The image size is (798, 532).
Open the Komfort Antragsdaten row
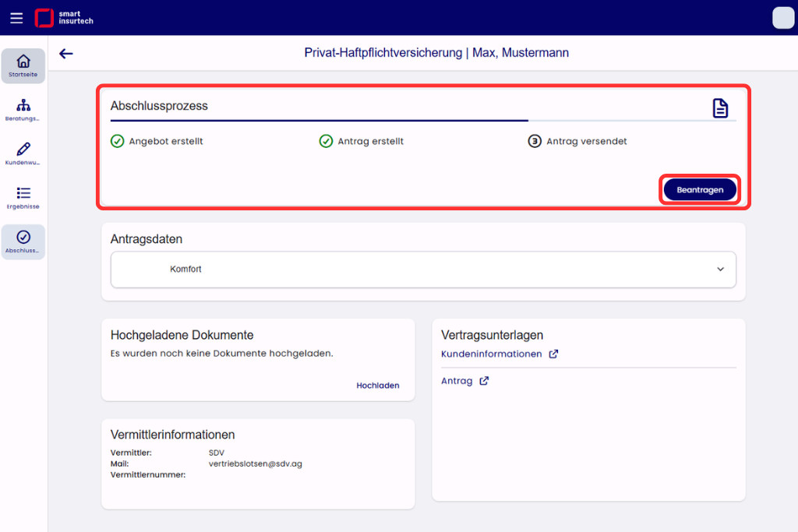coord(423,269)
